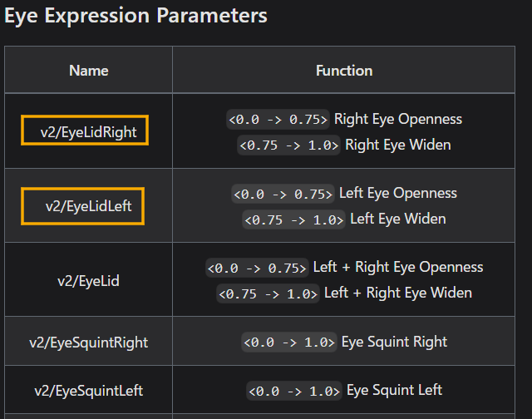This screenshot has height=419, width=532.
Task: Click the v2/EyeSquintLeft parameter name
Action: pyautogui.click(x=89, y=390)
